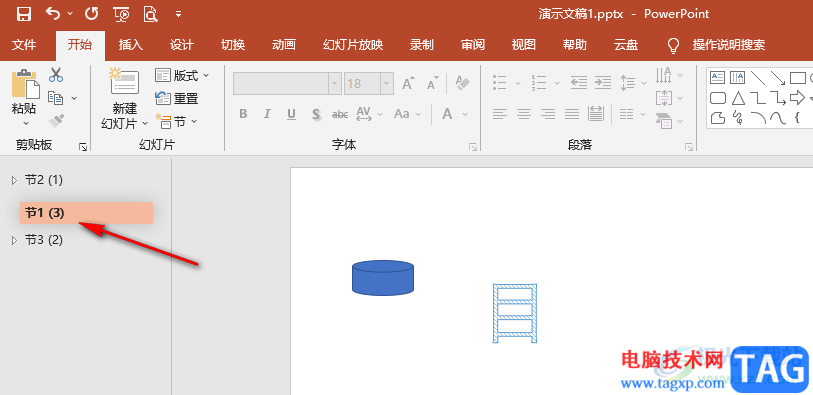This screenshot has height=395, width=813.
Task: Switch to the 切换 tab
Action: coord(233,45)
